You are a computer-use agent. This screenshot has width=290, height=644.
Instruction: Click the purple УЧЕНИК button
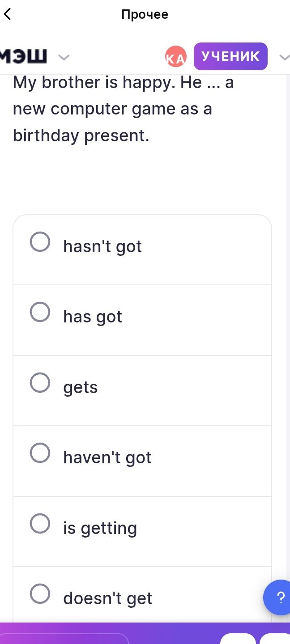click(x=230, y=56)
